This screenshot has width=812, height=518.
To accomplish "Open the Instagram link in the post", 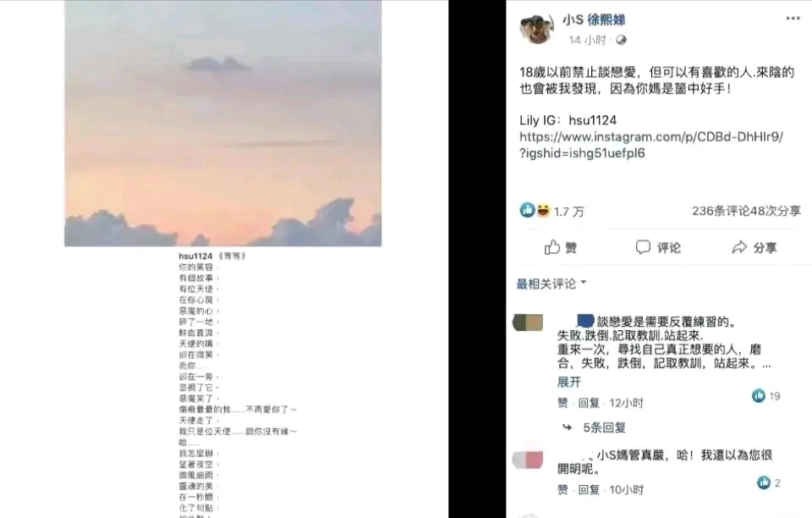I will coord(651,145).
